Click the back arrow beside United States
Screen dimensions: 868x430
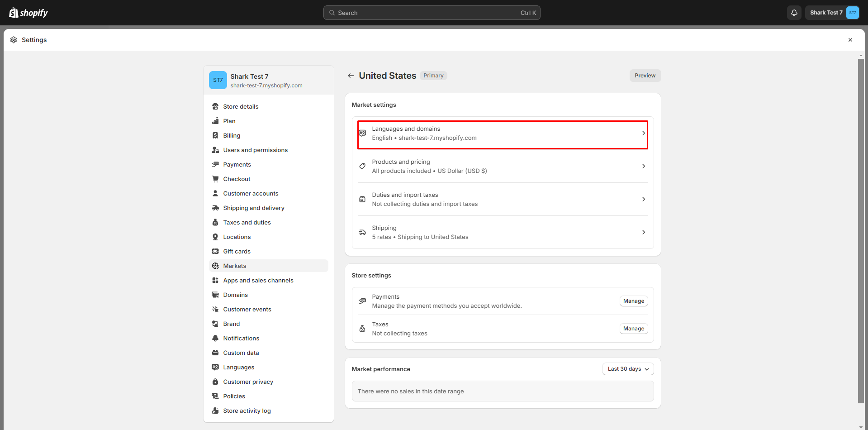351,76
